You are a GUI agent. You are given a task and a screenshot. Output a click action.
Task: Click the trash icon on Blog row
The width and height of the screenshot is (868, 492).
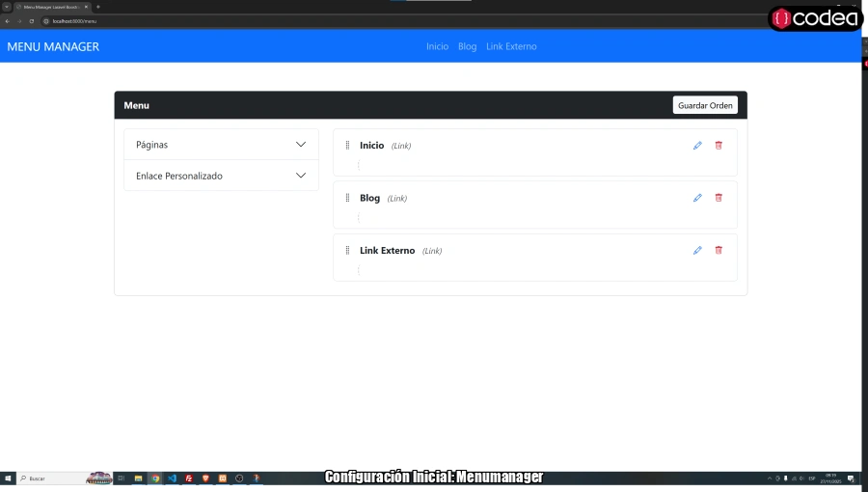point(719,198)
